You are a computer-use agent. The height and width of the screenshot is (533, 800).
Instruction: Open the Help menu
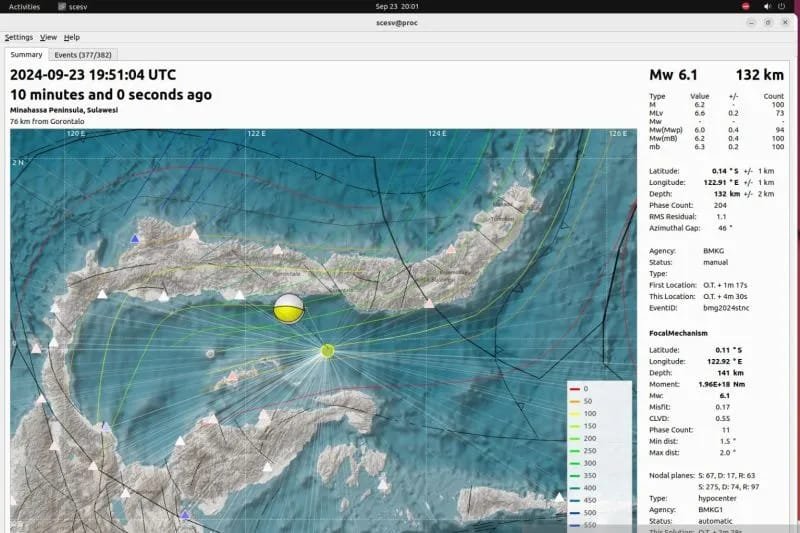[72, 37]
